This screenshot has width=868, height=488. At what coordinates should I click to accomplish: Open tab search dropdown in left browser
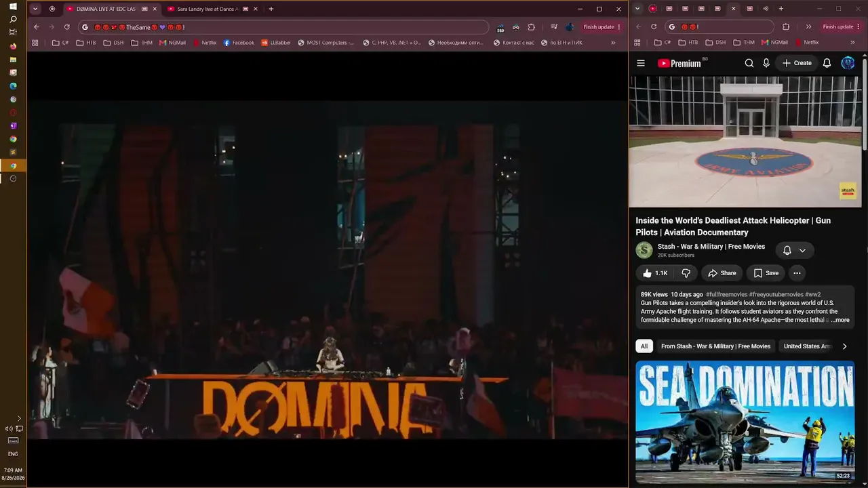pos(35,9)
